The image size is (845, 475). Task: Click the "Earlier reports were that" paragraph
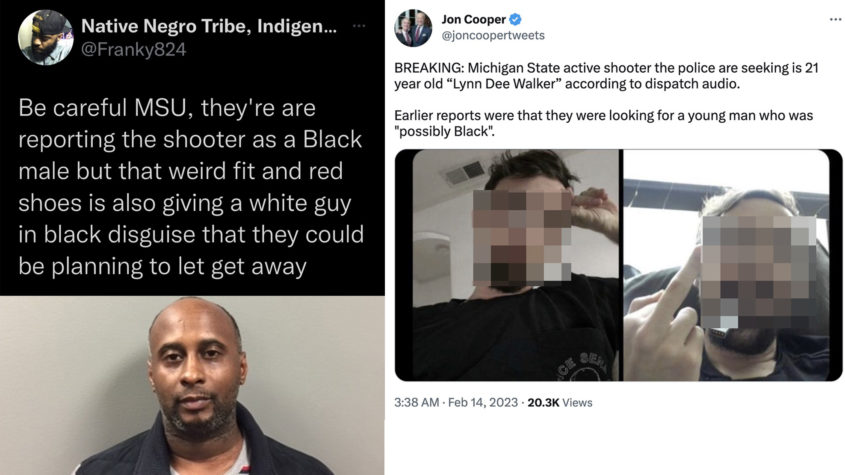(604, 123)
